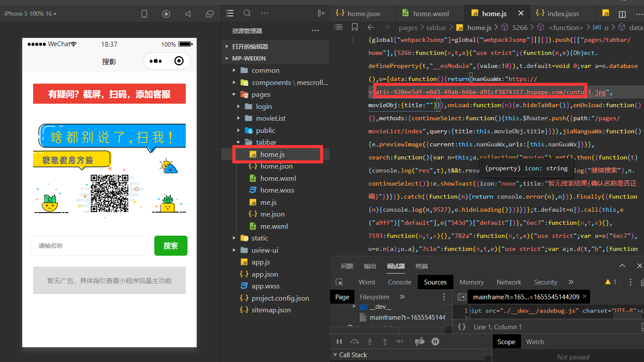Open the search panel magnifier icon

point(247,14)
